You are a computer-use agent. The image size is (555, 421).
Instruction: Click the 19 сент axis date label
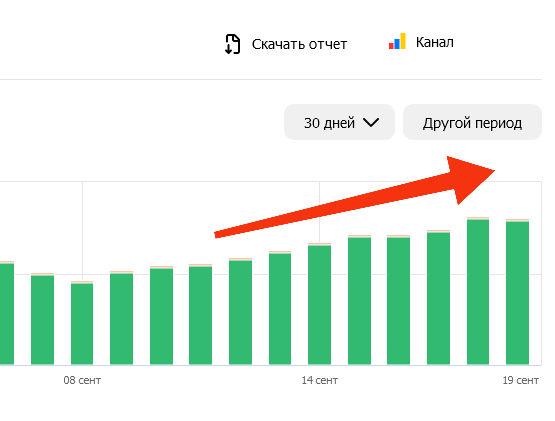(x=520, y=380)
